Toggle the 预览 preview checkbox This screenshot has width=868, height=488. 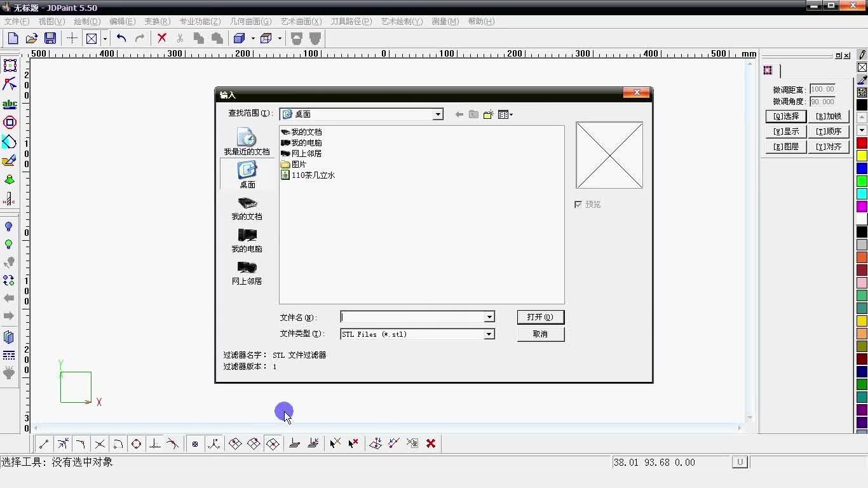pos(579,204)
